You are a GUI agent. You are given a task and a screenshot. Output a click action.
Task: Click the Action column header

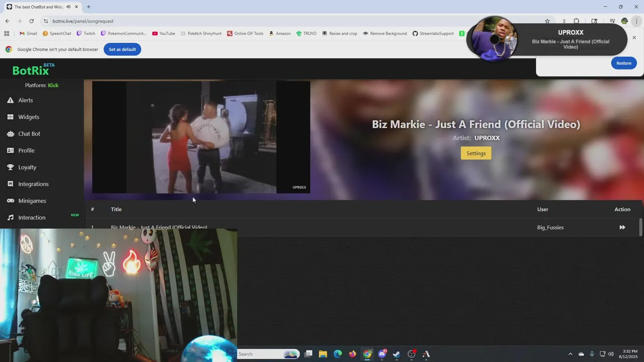[x=622, y=209]
